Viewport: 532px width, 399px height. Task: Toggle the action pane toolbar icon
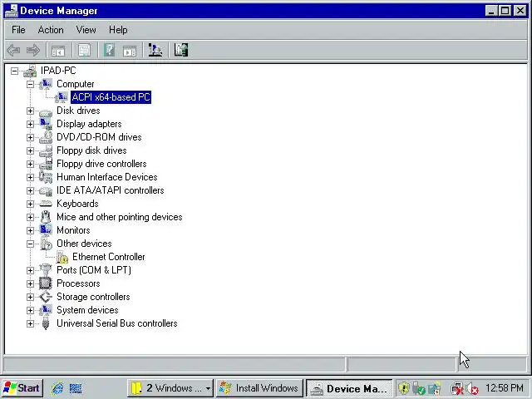click(130, 50)
